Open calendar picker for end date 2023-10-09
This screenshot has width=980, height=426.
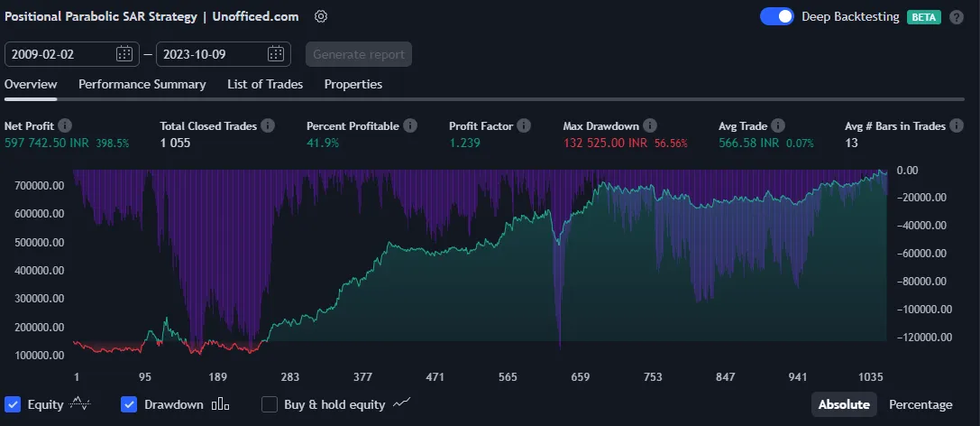[x=276, y=54]
